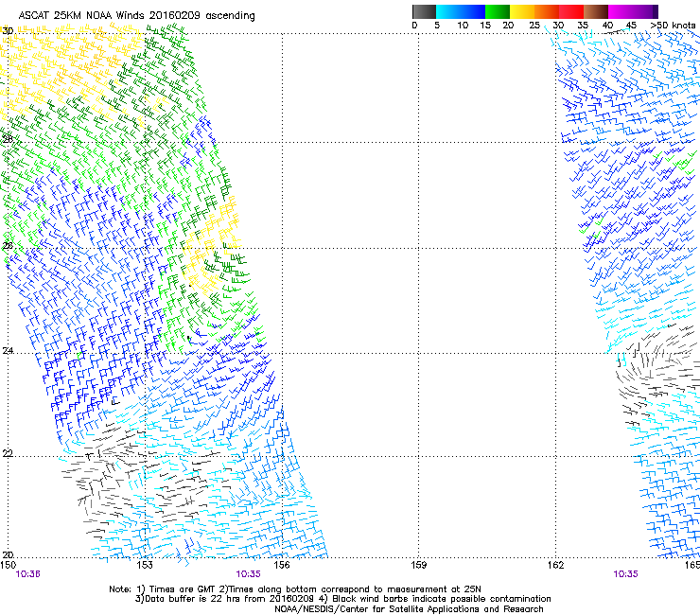Select the brown 35-40 knots legend swatch
Viewport: 700px width, 615px height.
pyautogui.click(x=596, y=11)
